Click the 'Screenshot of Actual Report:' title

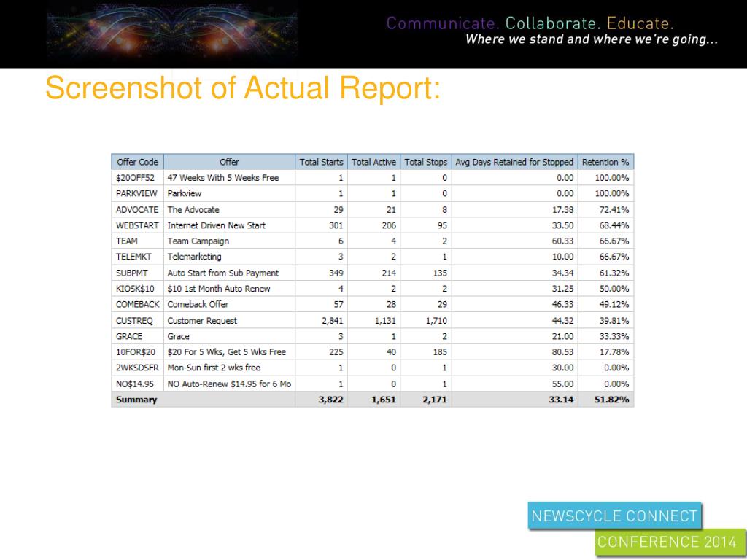243,88
